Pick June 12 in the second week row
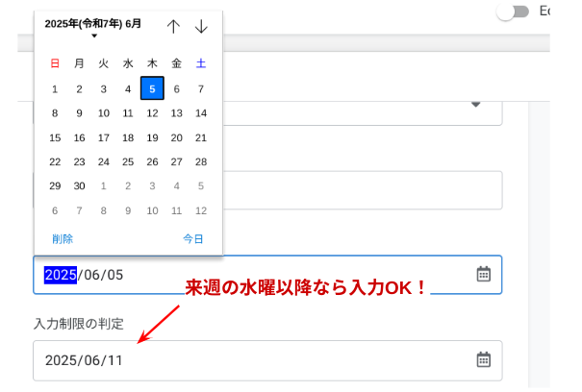The height and width of the screenshot is (392, 582). [152, 113]
